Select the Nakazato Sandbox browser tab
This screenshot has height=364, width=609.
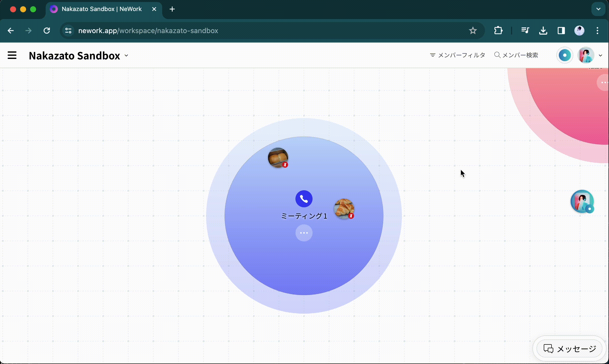click(102, 9)
